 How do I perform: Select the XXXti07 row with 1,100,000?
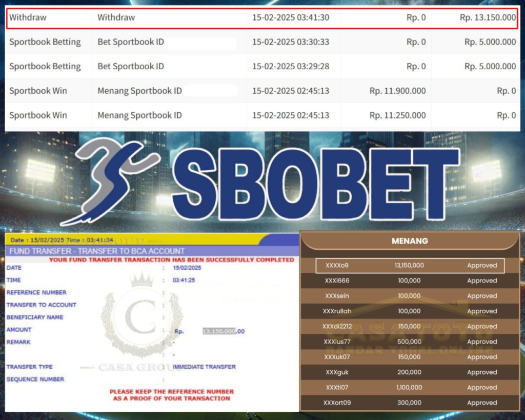[x=409, y=388]
